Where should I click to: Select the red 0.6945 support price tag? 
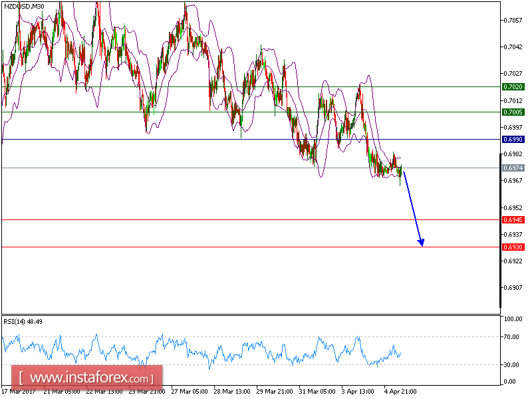(x=512, y=218)
